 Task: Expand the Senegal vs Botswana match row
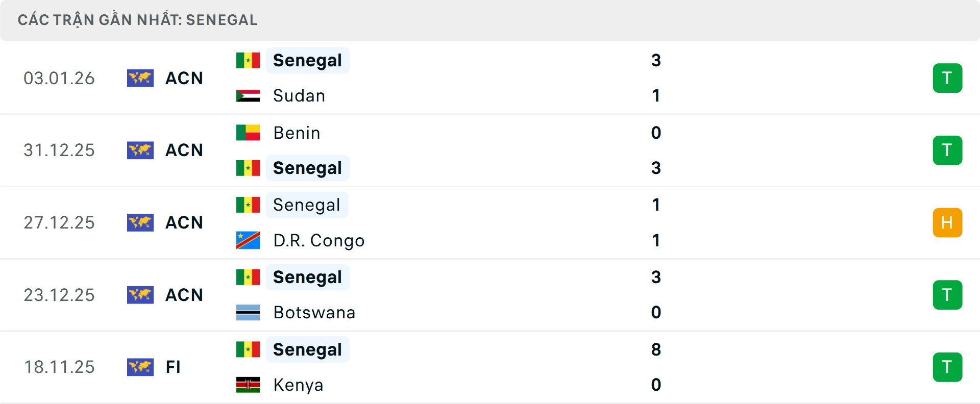pos(490,294)
